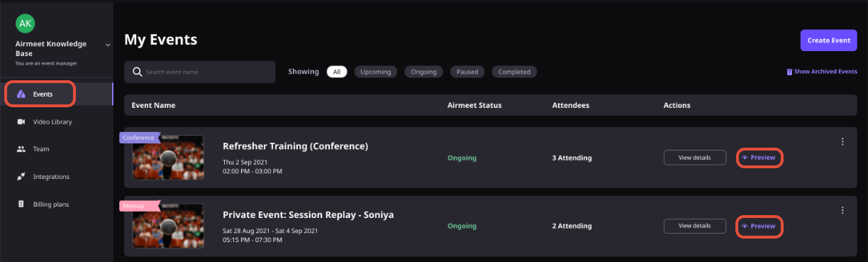Click Show Archived Events link
Image resolution: width=868 pixels, height=262 pixels.
tap(822, 72)
